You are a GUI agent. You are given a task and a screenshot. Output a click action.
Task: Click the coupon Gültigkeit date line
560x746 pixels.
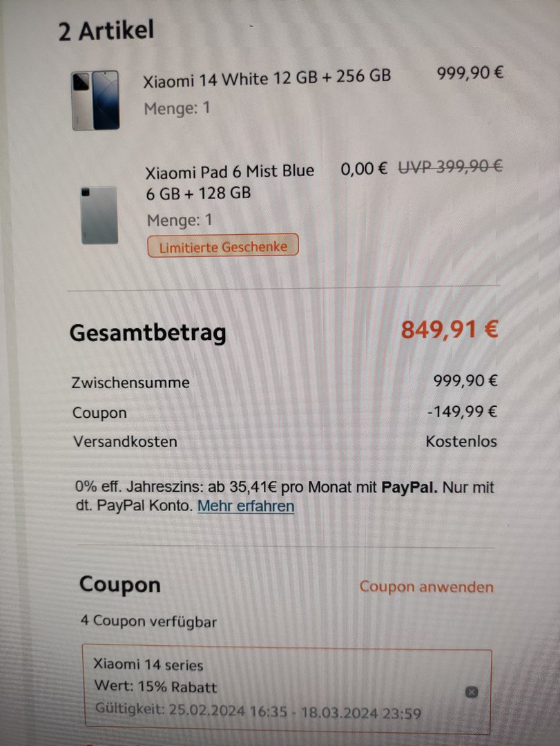pos(258,711)
